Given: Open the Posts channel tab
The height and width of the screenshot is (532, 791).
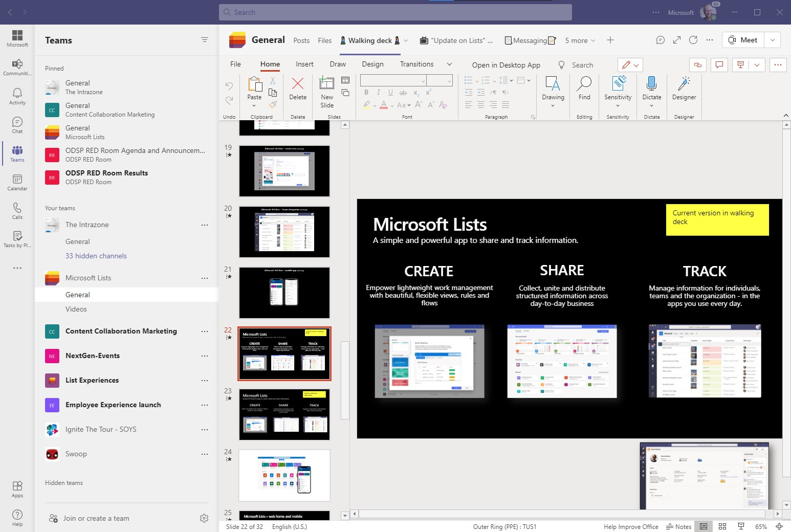Looking at the screenshot, I should pos(301,40).
